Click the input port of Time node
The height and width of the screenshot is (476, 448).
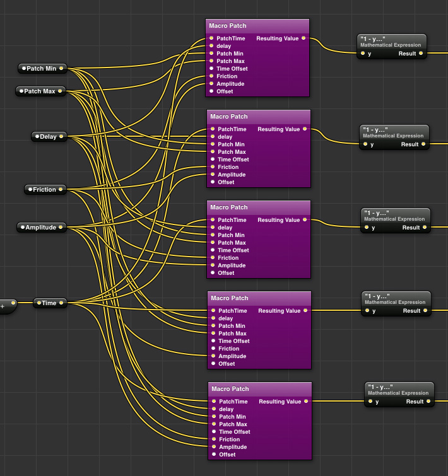click(x=39, y=303)
